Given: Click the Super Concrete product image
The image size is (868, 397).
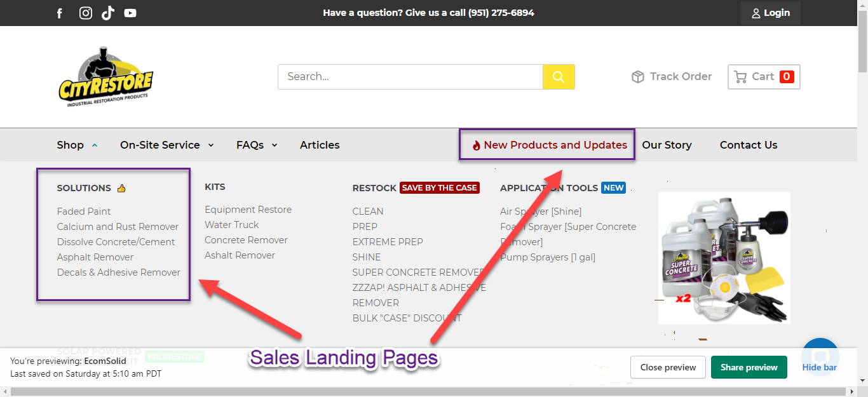Looking at the screenshot, I should (x=724, y=258).
